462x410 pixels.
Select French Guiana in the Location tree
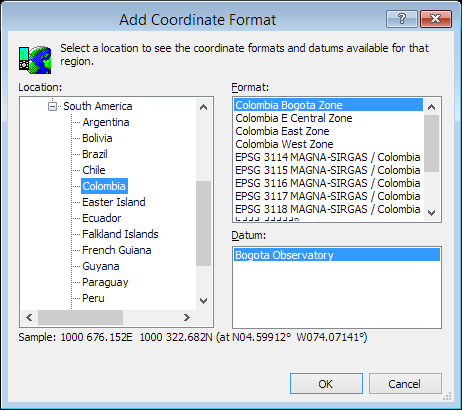tap(117, 250)
